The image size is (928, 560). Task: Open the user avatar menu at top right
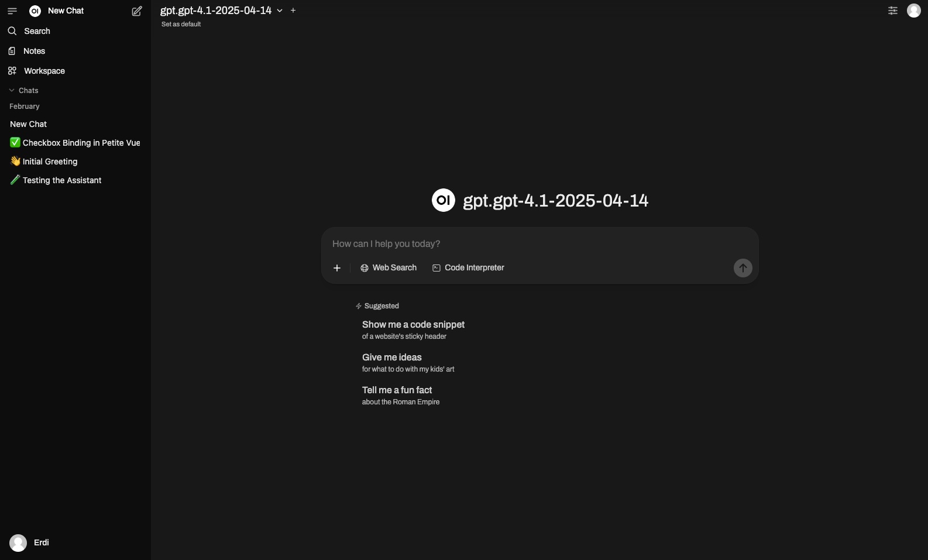914,11
